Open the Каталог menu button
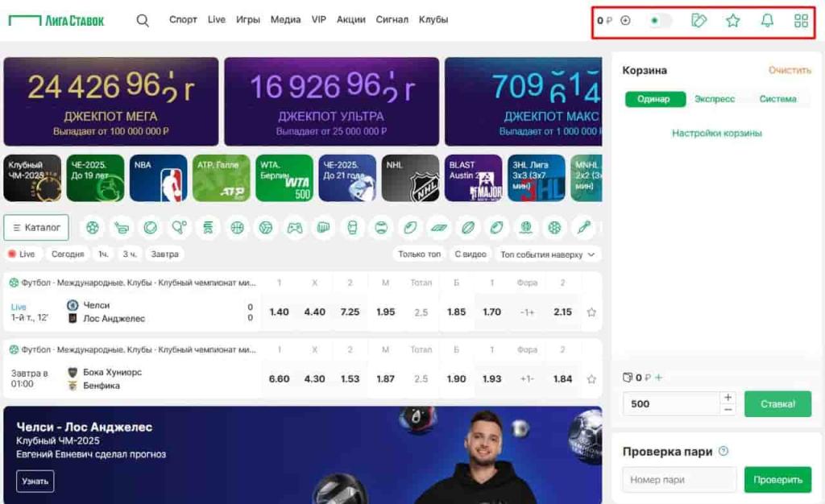This screenshot has height=504, width=825. 36,228
